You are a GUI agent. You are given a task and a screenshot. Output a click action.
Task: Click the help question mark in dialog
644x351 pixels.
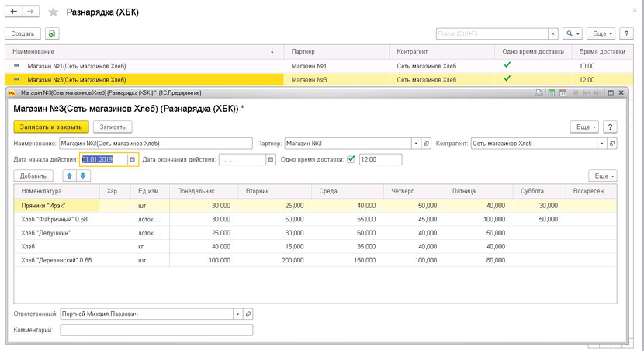click(x=610, y=127)
